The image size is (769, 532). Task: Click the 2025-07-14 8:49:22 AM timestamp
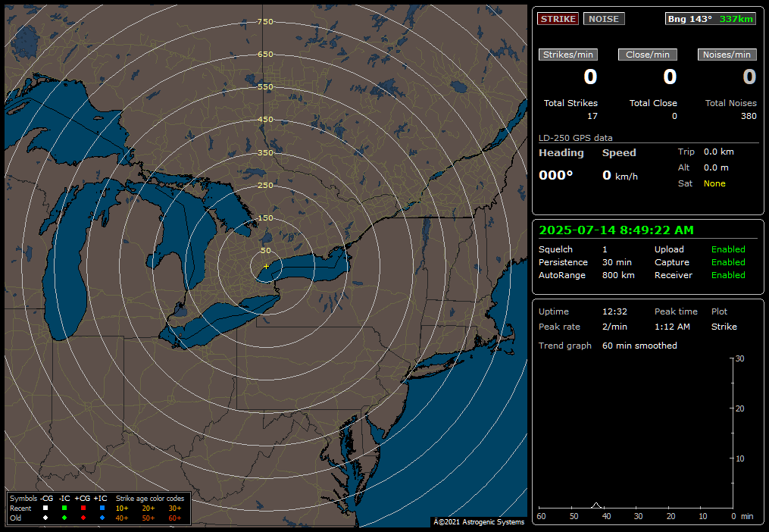617,230
